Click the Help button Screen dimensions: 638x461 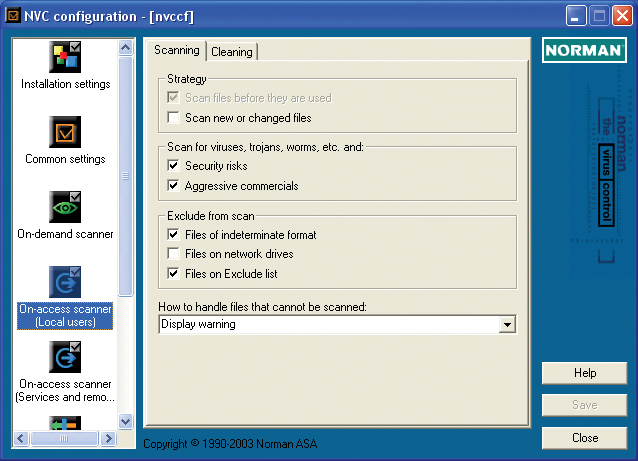pos(585,373)
